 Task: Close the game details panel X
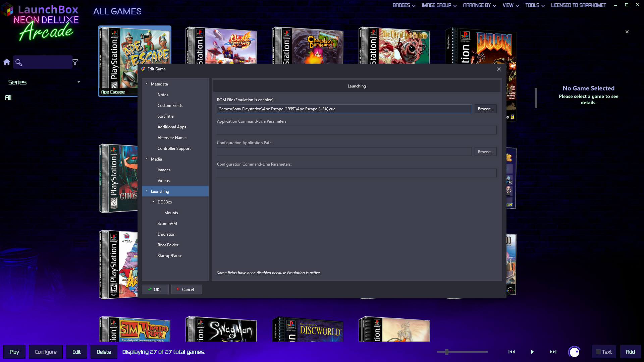[x=627, y=32]
